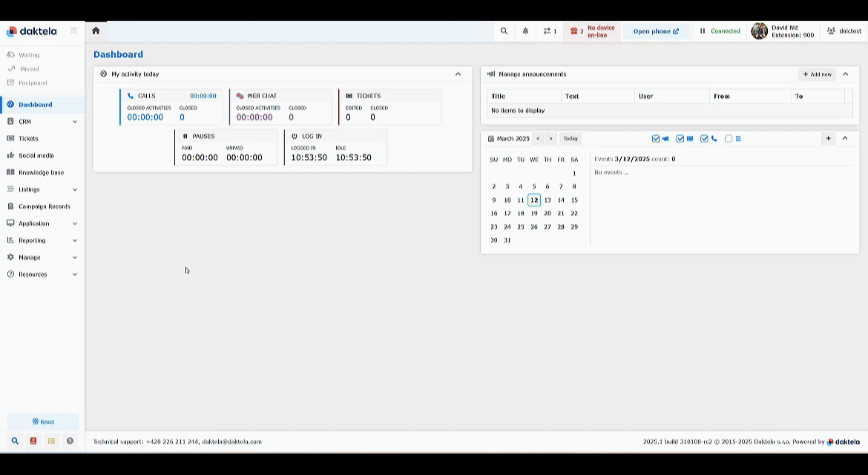Open the help question mark icon
This screenshot has width=868, height=475.
coord(70,441)
